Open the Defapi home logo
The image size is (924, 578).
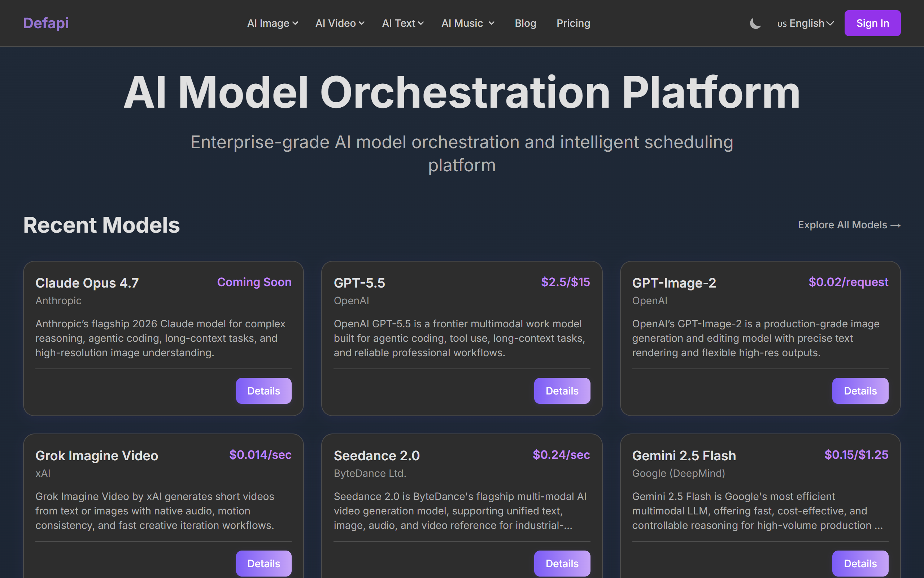(46, 23)
